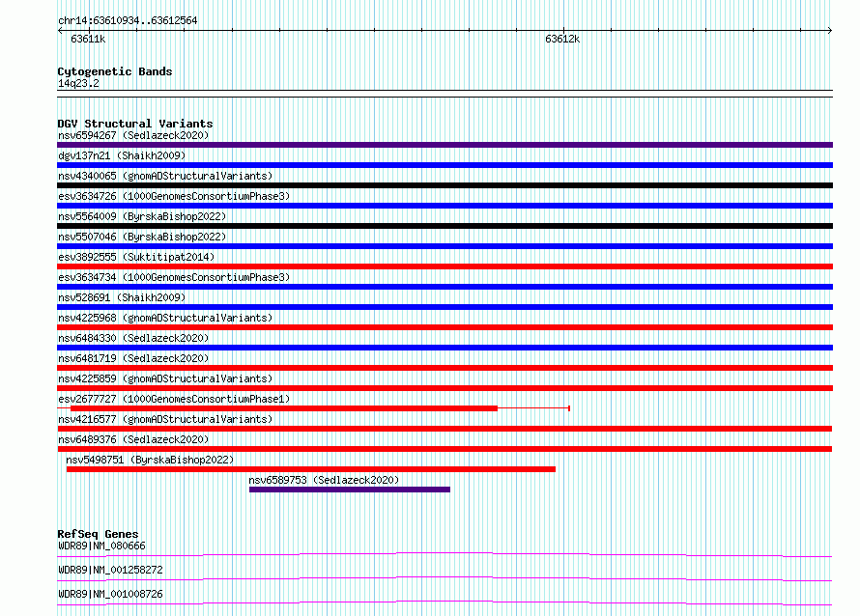This screenshot has width=860, height=616.
Task: Select the black nsv5564009 variant bar
Action: [444, 226]
